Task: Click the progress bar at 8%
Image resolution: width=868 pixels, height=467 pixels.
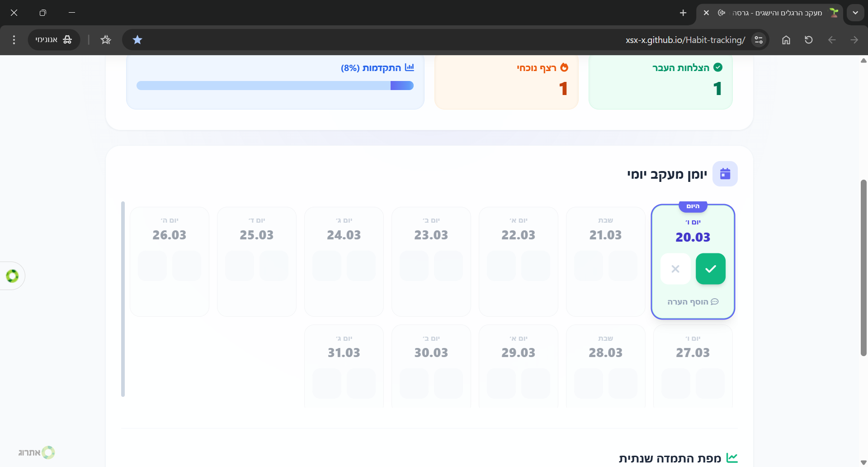Action: click(275, 86)
